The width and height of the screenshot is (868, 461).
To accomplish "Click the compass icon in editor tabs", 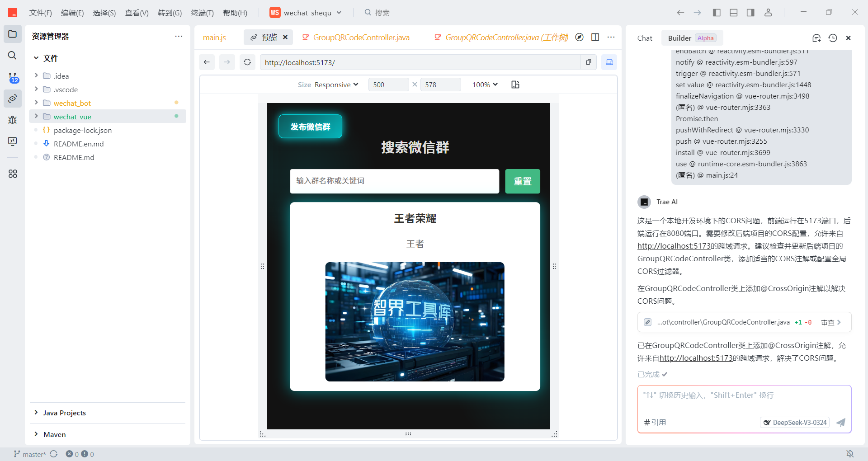I will [580, 37].
